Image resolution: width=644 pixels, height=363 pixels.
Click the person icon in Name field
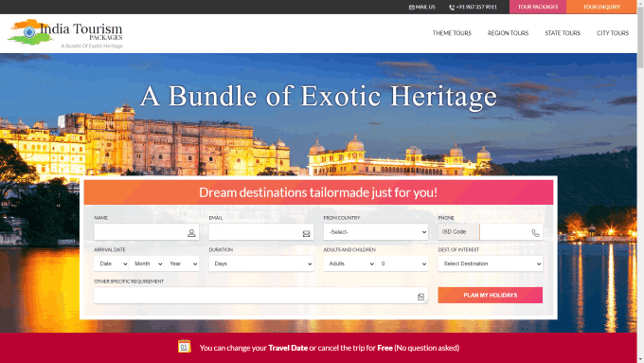191,233
